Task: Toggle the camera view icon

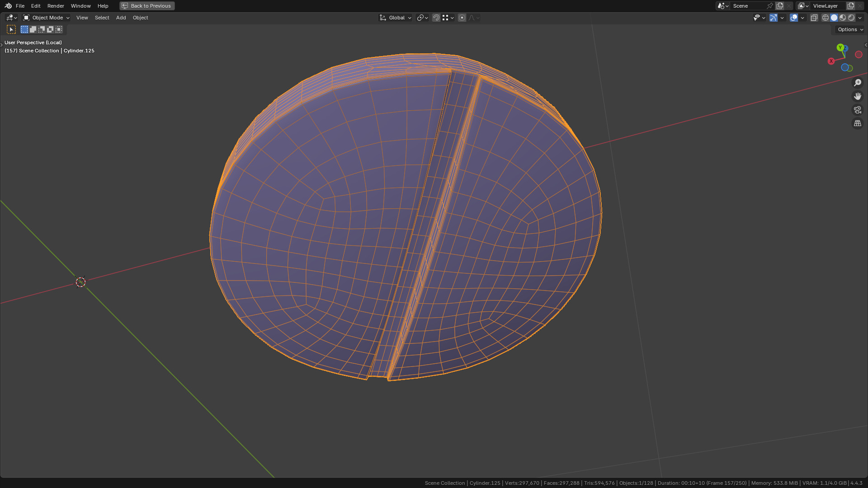Action: tap(857, 110)
